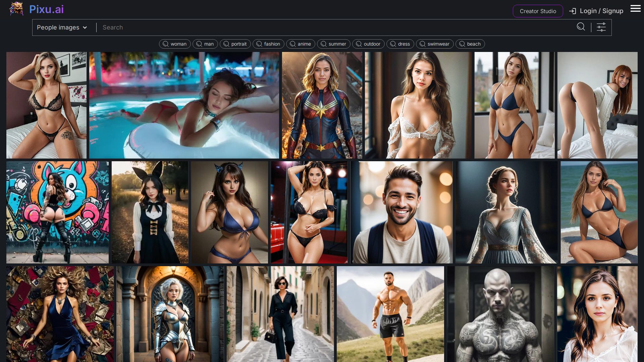The height and width of the screenshot is (362, 644).
Task: Expand the People images dropdown
Action: [x=58, y=27]
